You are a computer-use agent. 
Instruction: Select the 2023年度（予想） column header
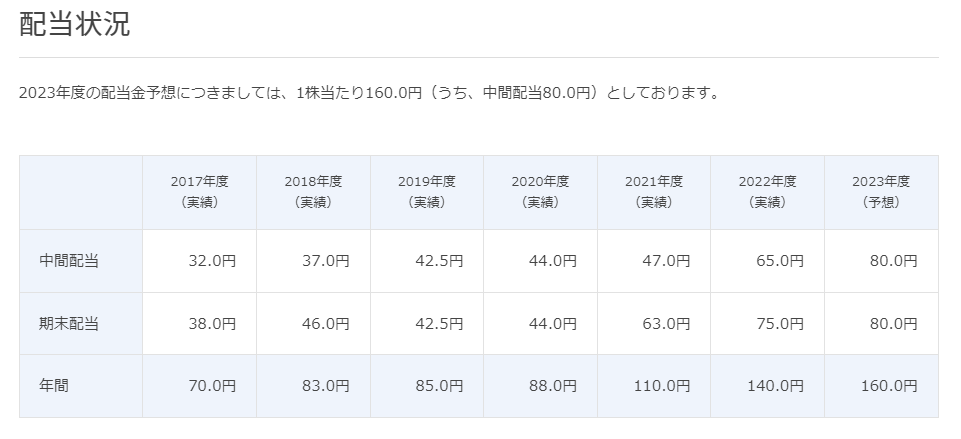tap(881, 191)
